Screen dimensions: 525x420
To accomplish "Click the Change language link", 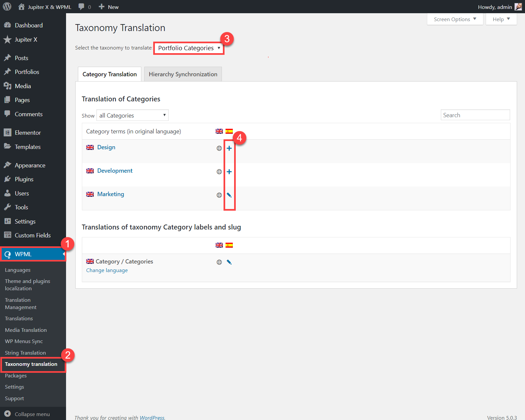I will pyautogui.click(x=107, y=270).
